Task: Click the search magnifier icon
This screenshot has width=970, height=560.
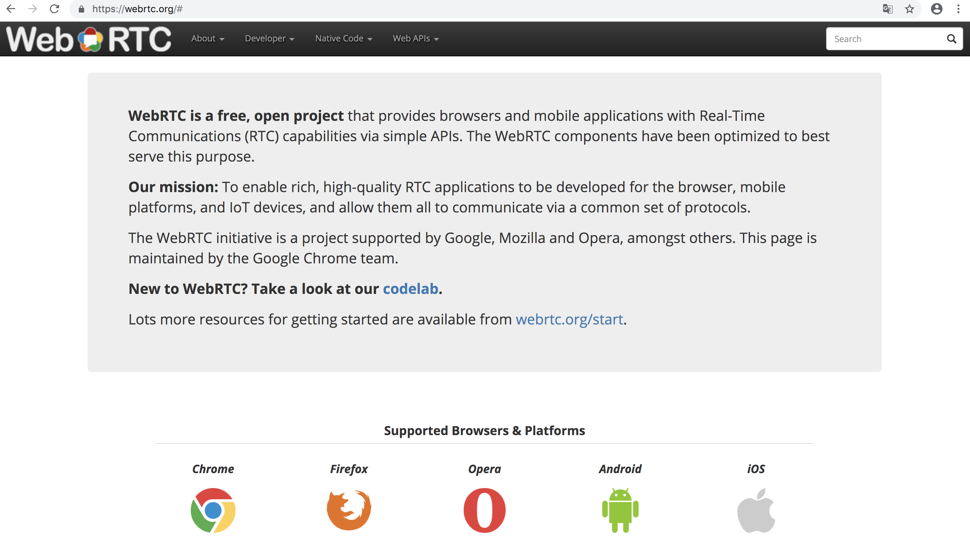Action: [x=951, y=39]
